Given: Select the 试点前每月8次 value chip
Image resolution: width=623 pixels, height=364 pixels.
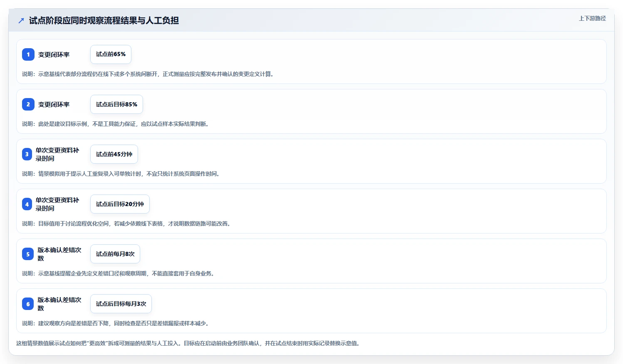Looking at the screenshot, I should tap(115, 254).
